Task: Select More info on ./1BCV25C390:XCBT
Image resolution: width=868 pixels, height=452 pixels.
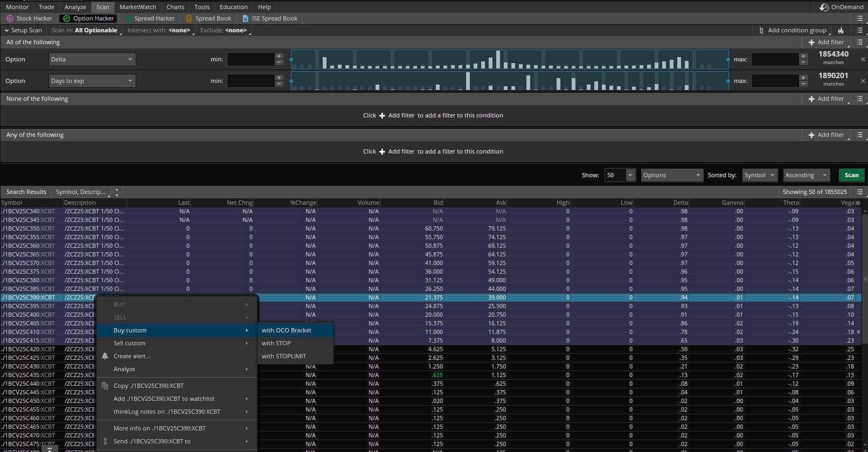Action: [177, 428]
